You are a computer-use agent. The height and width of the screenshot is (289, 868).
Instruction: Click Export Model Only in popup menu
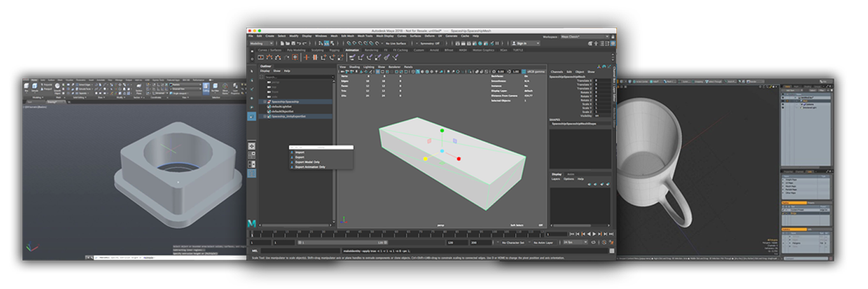point(307,162)
